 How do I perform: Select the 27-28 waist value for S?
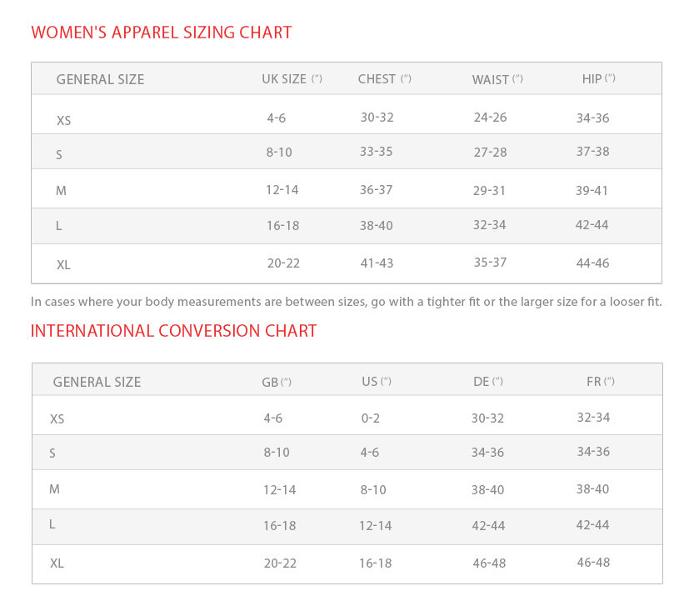490,153
